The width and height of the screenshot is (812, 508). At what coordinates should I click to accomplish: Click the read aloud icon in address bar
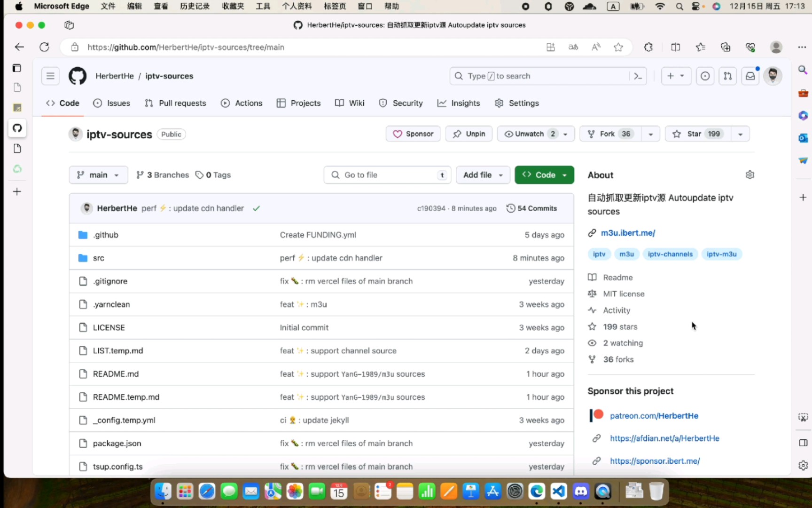click(x=596, y=47)
